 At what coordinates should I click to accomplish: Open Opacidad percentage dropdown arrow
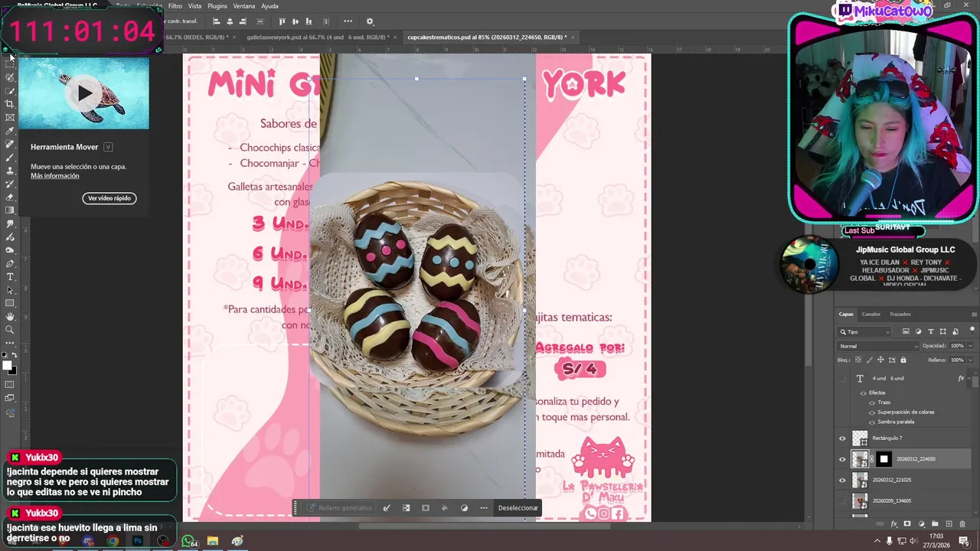pyautogui.click(x=971, y=346)
